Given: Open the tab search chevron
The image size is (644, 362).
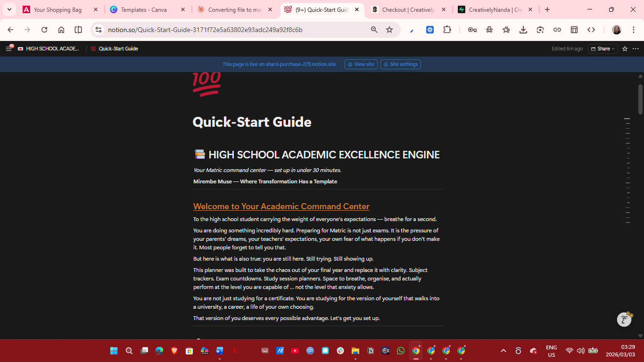Looking at the screenshot, I should [9, 9].
